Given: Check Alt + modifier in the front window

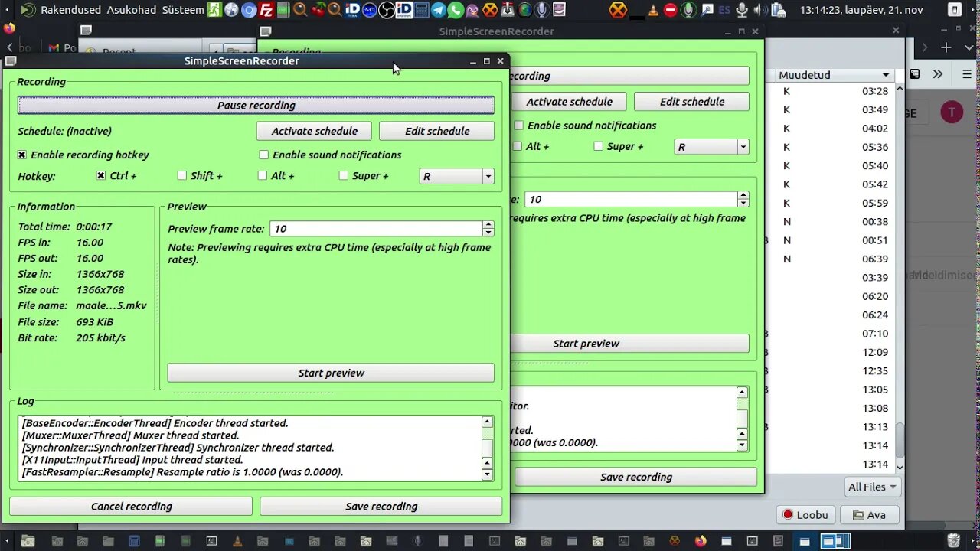Looking at the screenshot, I should [x=263, y=176].
